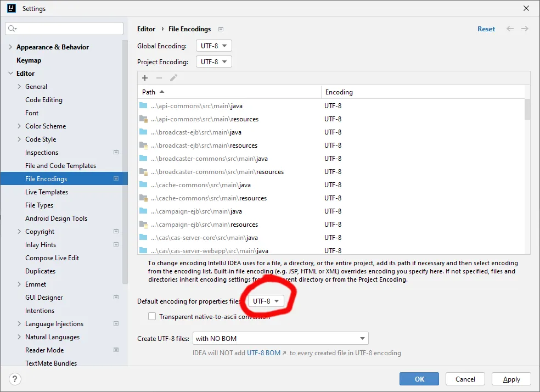Sort by the Path column header
The height and width of the screenshot is (392, 540).
coord(229,92)
